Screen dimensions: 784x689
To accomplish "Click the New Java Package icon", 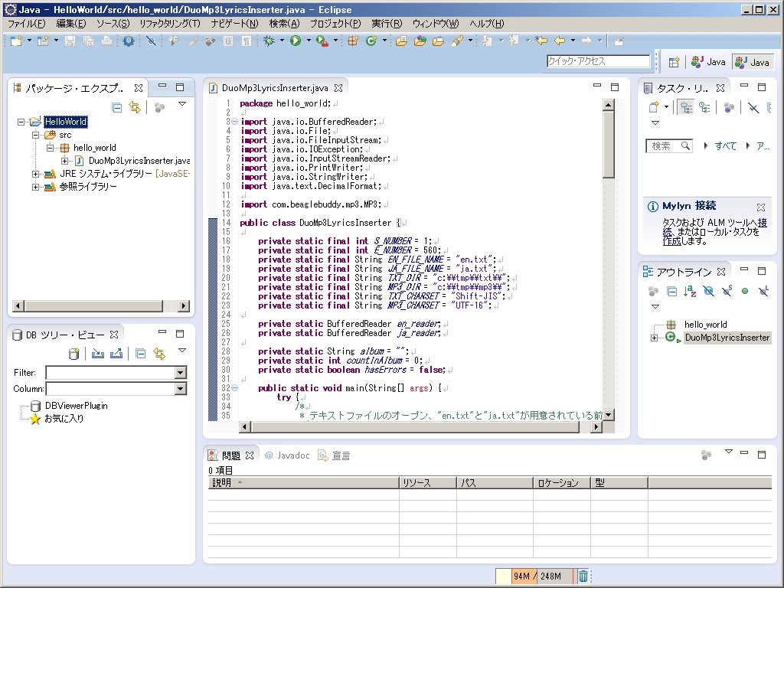I will [353, 41].
